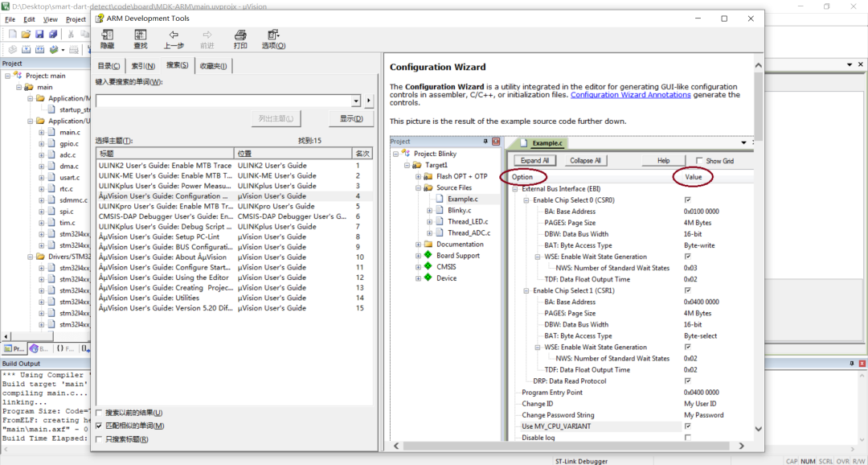Select the Functions tab under µVision project tree
Image resolution: width=868 pixels, height=465 pixels.
point(65,348)
